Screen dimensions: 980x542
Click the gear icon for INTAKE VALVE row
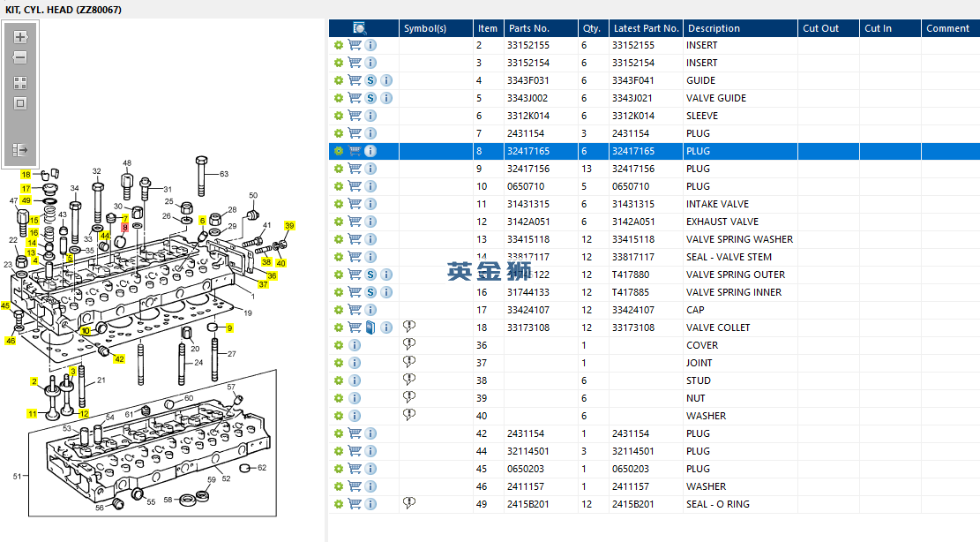coord(338,204)
